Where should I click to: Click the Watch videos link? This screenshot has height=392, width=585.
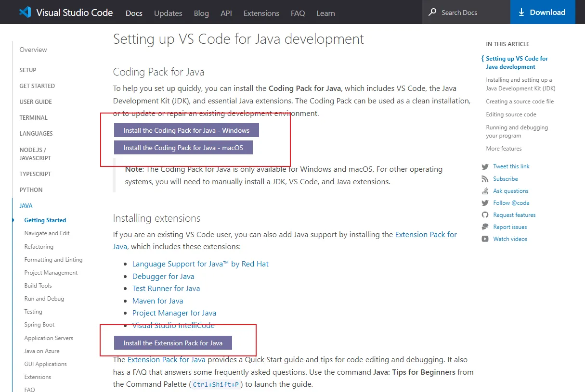(x=510, y=239)
